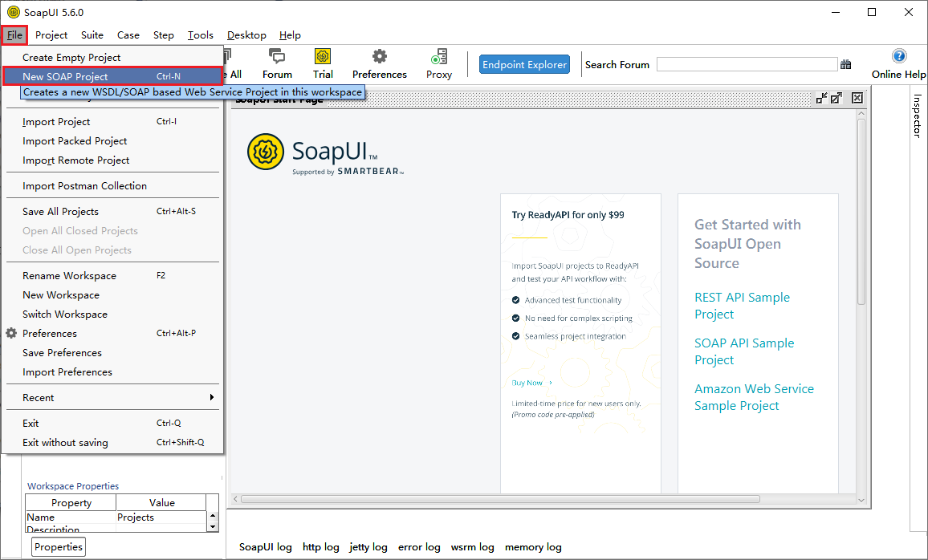
Task: Choose Import Preferences
Action: click(112, 372)
